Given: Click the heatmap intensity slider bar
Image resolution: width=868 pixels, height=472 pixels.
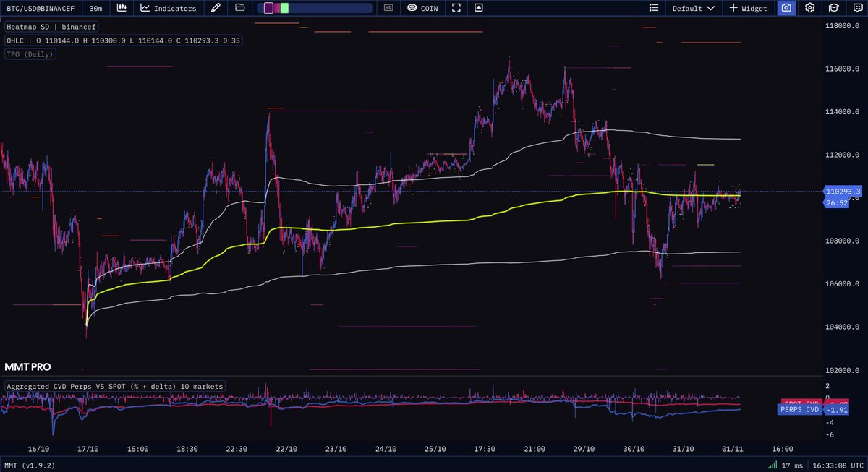Looking at the screenshot, I should 315,8.
